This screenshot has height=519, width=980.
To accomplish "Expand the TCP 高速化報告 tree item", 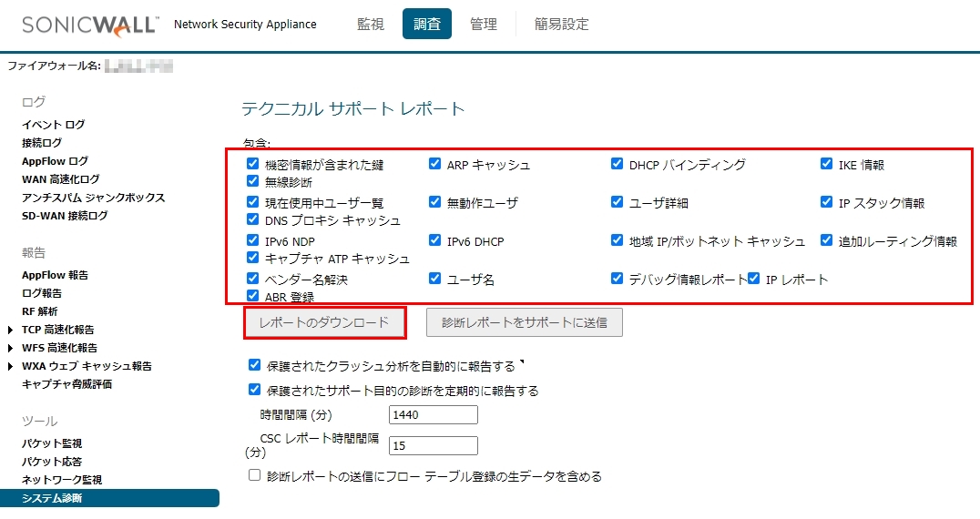I will (11, 330).
